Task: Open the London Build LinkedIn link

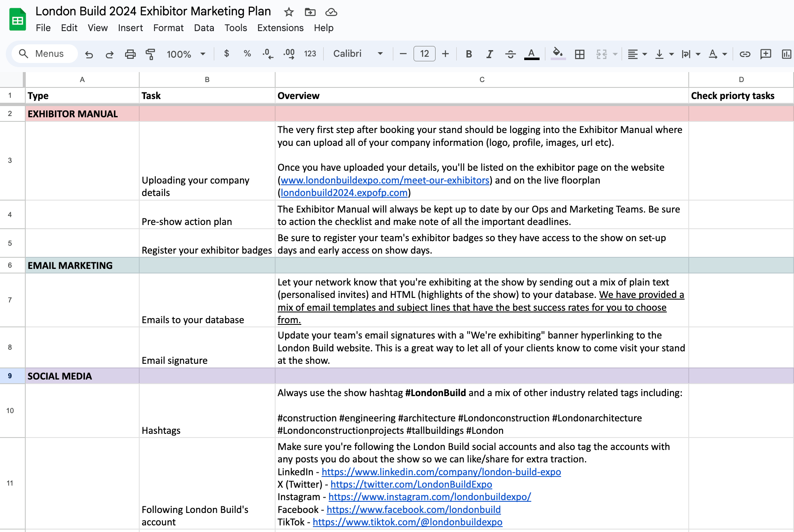Action: [x=441, y=472]
